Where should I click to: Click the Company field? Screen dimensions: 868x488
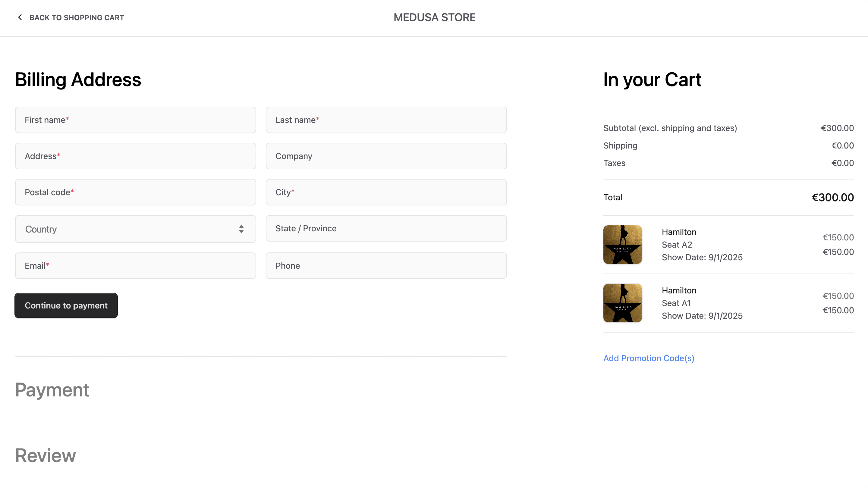[x=386, y=156]
